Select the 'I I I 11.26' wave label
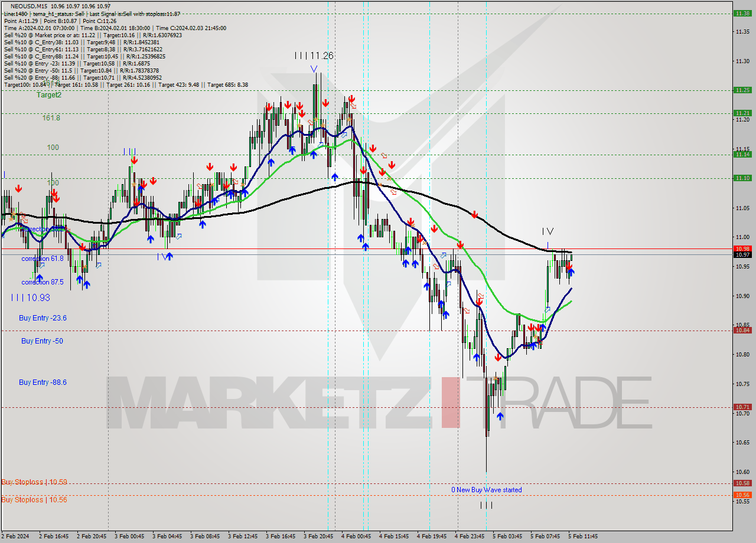The width and height of the screenshot is (756, 543). 314,55
